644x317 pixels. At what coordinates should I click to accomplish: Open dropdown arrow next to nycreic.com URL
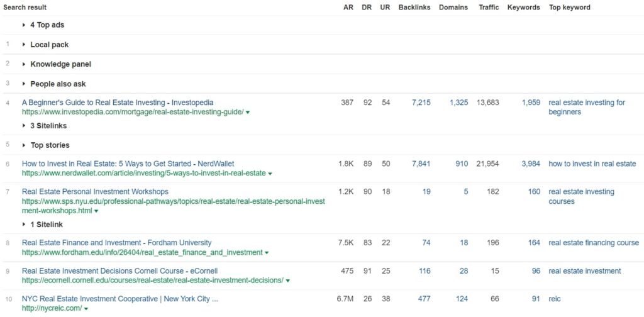point(86,309)
